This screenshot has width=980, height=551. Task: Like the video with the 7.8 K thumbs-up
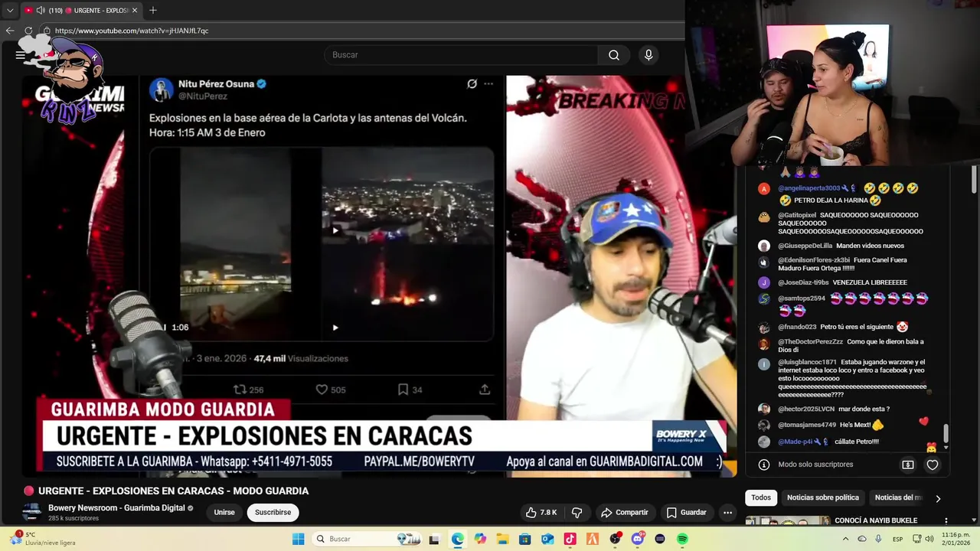point(541,513)
